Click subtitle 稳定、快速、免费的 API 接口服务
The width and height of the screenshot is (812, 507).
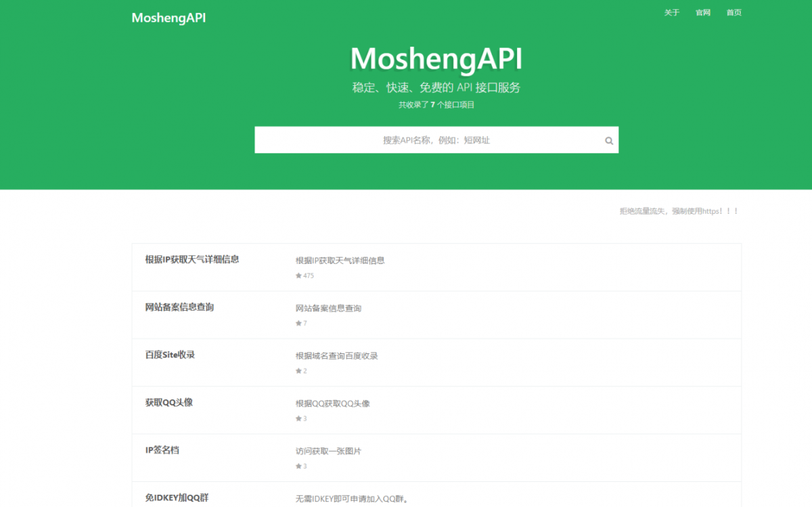point(436,88)
